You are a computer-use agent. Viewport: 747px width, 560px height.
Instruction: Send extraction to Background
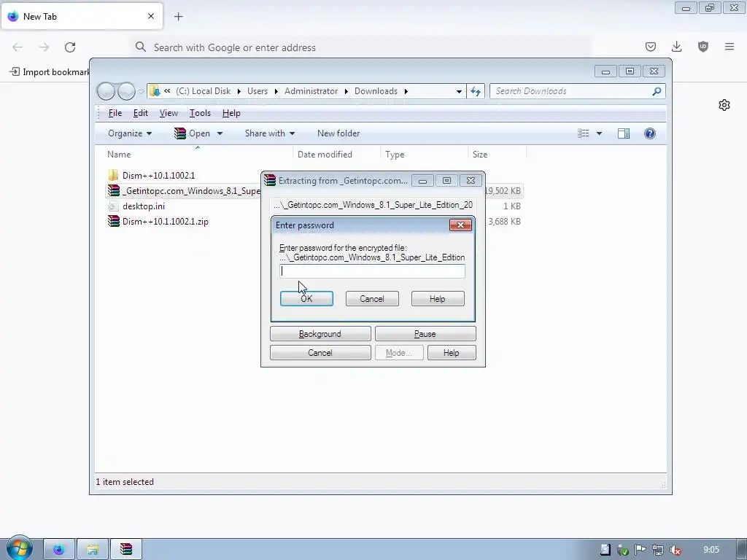pyautogui.click(x=320, y=334)
